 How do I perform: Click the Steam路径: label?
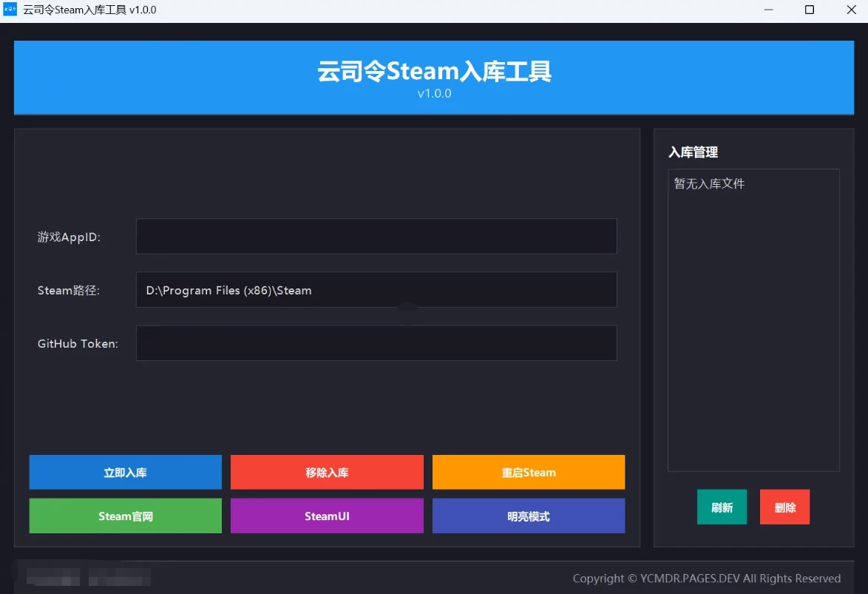(x=69, y=291)
